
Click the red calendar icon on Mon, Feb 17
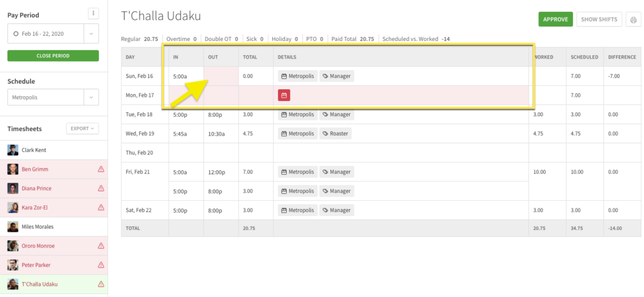(284, 95)
